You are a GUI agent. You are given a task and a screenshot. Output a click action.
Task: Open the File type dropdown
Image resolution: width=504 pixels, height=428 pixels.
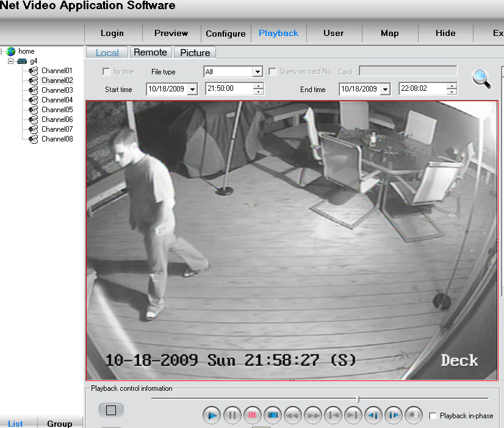(257, 72)
